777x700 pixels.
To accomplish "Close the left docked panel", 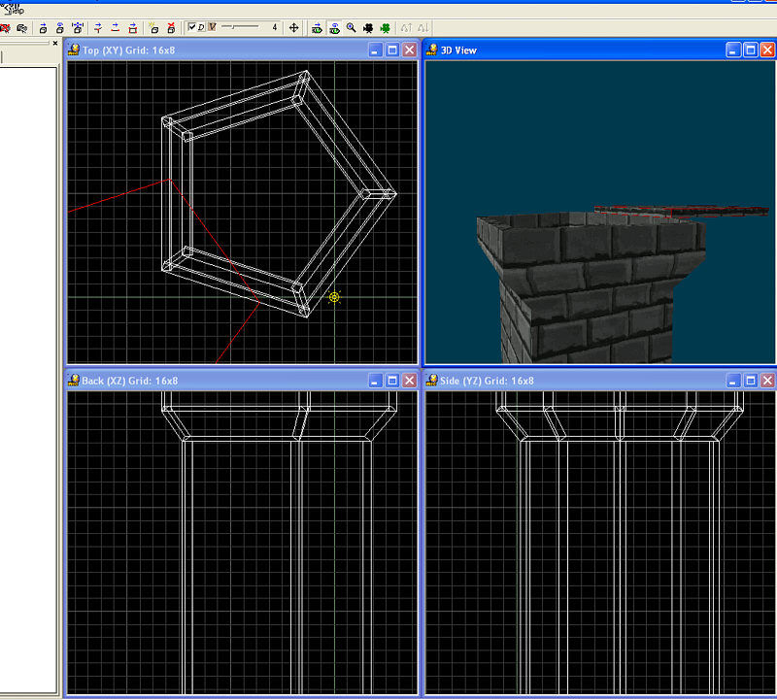I will click(55, 43).
